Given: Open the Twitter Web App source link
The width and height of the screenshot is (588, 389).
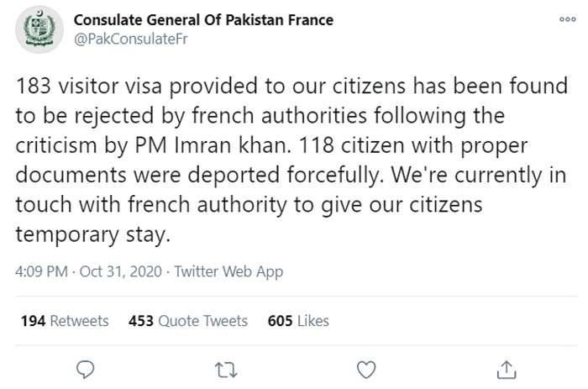Looking at the screenshot, I should coord(228,271).
